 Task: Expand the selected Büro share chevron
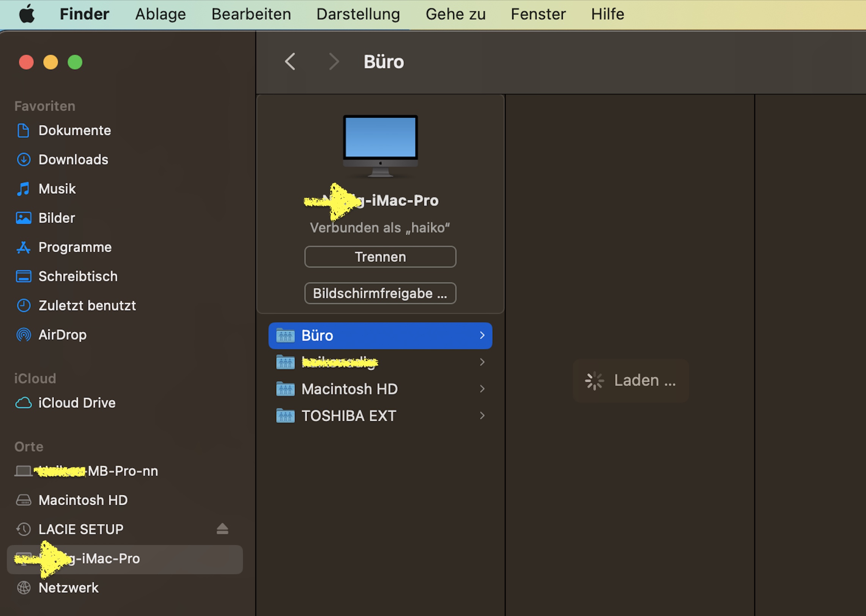point(482,335)
